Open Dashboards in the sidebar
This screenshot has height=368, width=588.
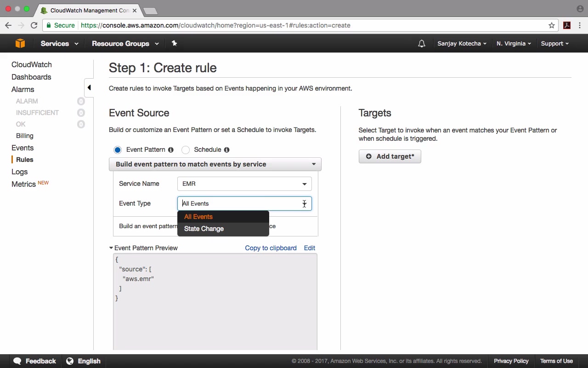coord(31,77)
